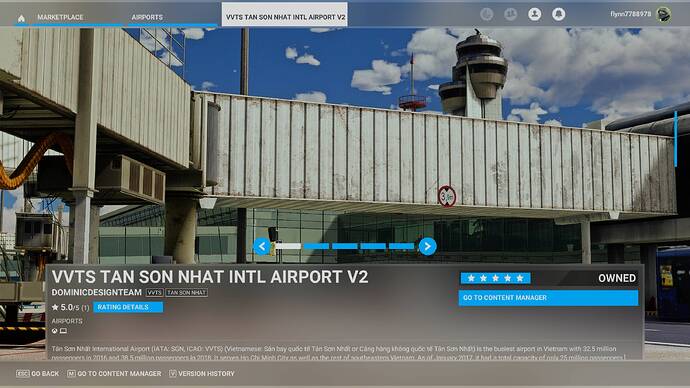Open the user profile icon
Viewport: 690px width, 388px height.
click(535, 14)
